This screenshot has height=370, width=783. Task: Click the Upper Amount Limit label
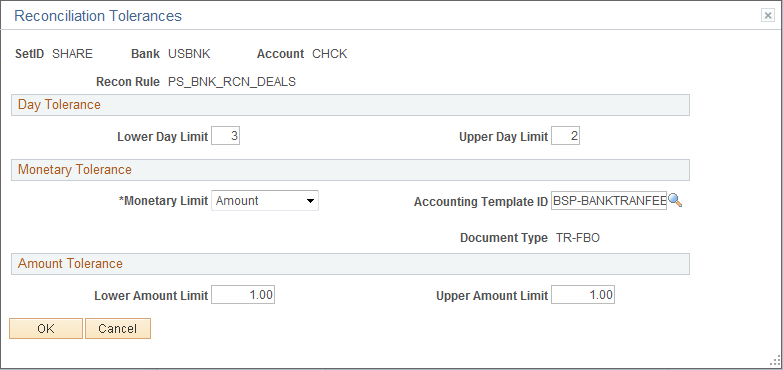pyautogui.click(x=492, y=296)
